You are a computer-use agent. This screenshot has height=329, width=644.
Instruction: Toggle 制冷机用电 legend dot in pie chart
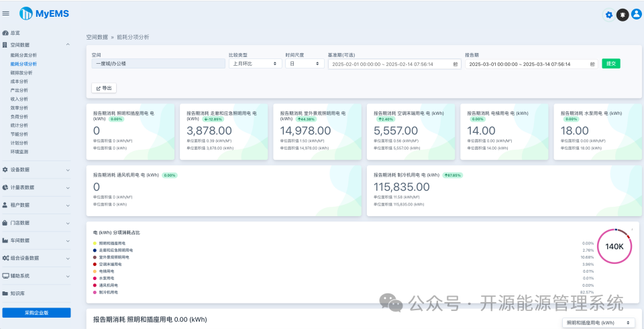coord(95,292)
